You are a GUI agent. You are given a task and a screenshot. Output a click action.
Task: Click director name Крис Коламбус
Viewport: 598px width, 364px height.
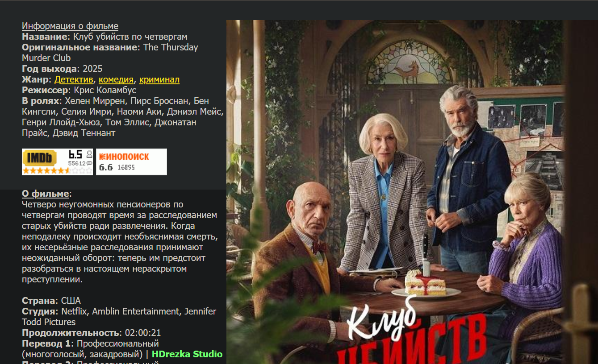pos(105,90)
